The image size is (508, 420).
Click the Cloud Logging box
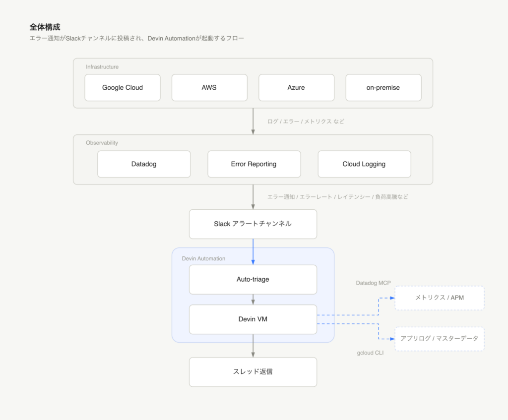(365, 164)
